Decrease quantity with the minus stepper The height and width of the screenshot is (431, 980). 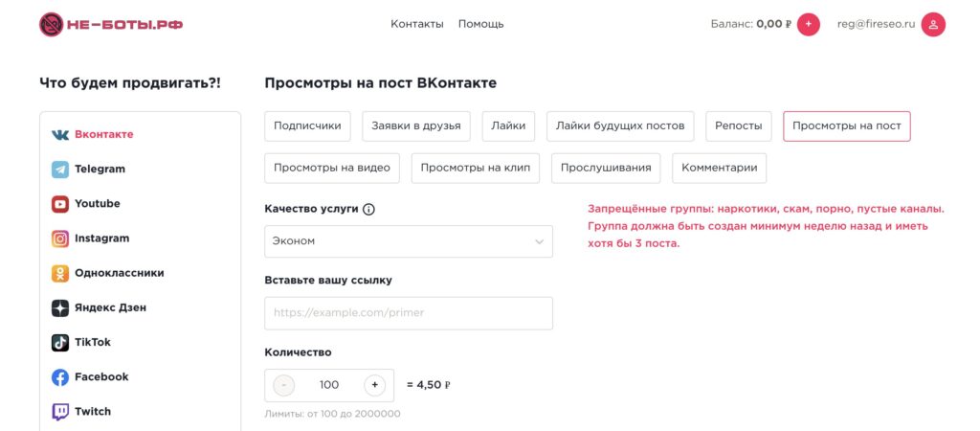pyautogui.click(x=284, y=385)
